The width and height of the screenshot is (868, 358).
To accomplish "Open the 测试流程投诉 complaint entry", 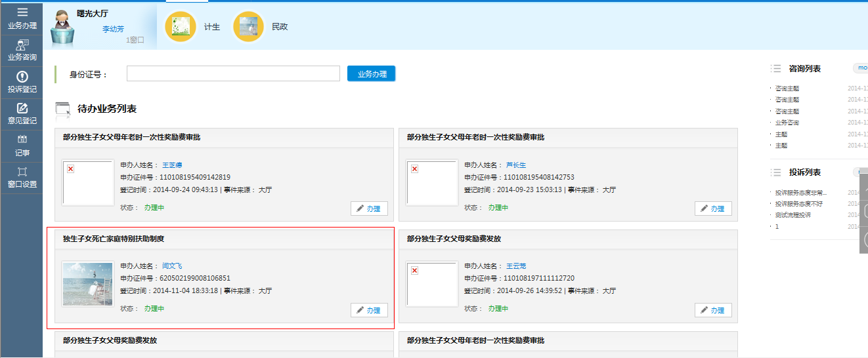I will pyautogui.click(x=792, y=215).
